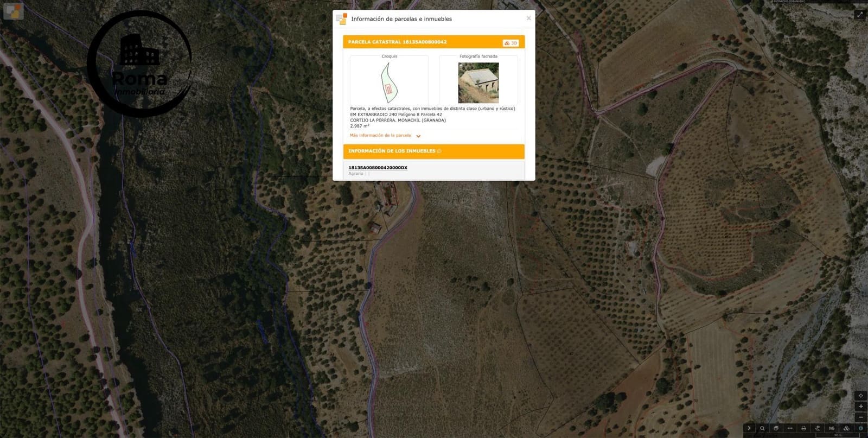Toggle the information query tool

[860, 428]
